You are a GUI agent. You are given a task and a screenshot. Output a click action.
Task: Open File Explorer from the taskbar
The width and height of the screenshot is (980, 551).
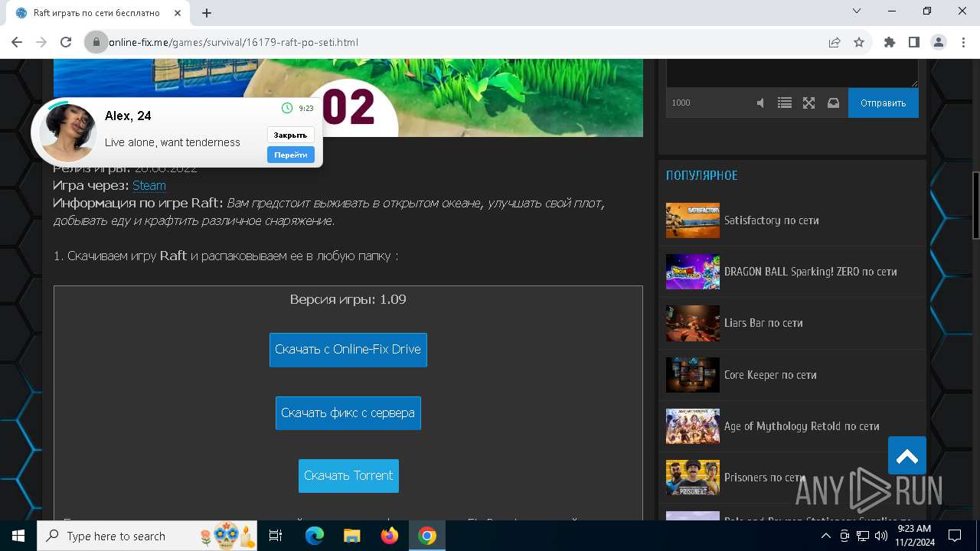pyautogui.click(x=352, y=536)
